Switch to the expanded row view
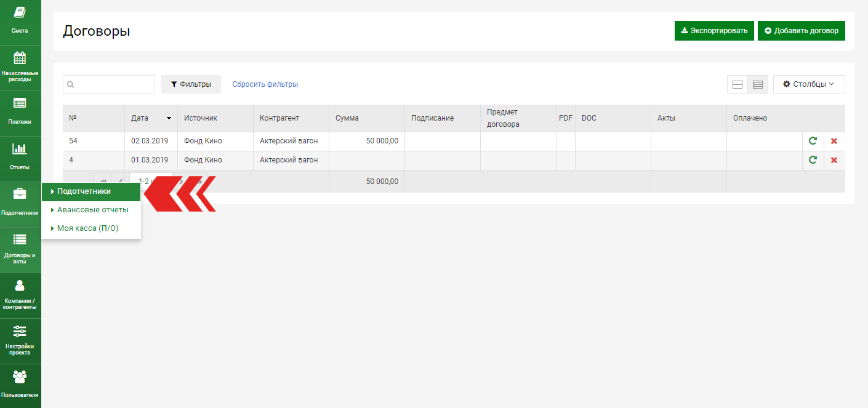868x408 pixels. tap(737, 84)
